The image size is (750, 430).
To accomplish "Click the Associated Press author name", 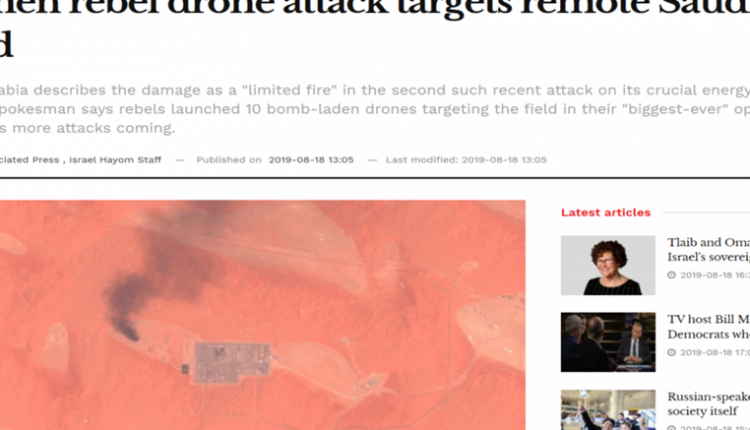I will 29,160.
